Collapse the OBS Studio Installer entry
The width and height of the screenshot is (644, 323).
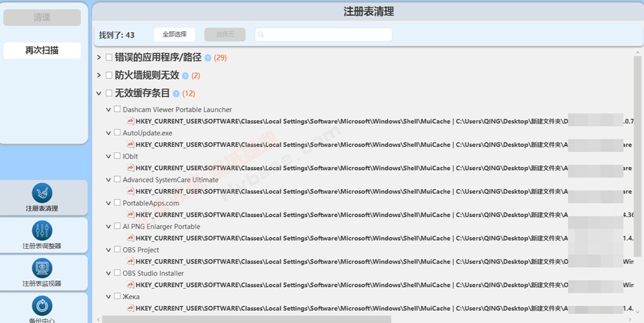click(x=109, y=274)
